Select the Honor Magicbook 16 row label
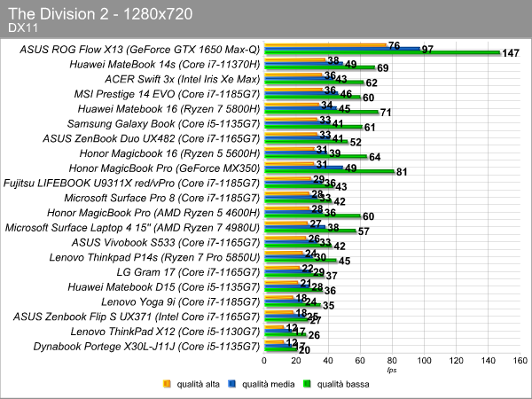532x399 pixels. [169, 153]
